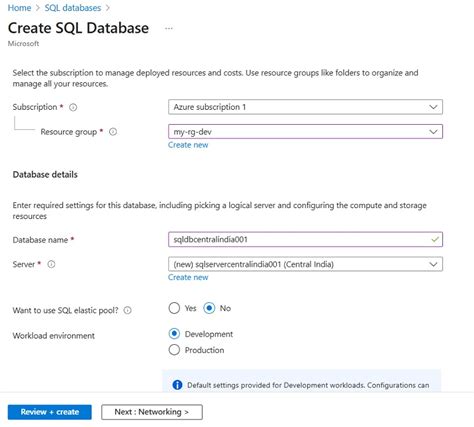This screenshot has width=474, height=427.
Task: Click the Want to use SQL elastic pool label
Action: point(65,310)
